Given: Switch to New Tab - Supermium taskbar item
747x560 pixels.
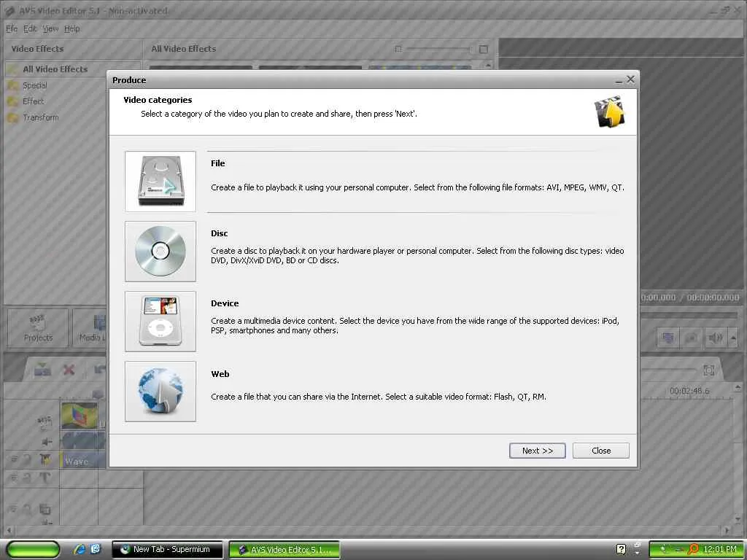Looking at the screenshot, I should coord(167,550).
